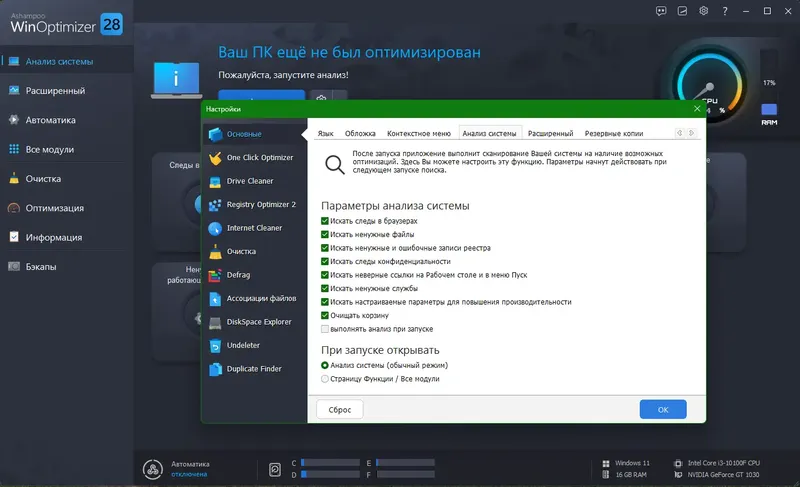Click the C drive usage bar

pos(330,463)
